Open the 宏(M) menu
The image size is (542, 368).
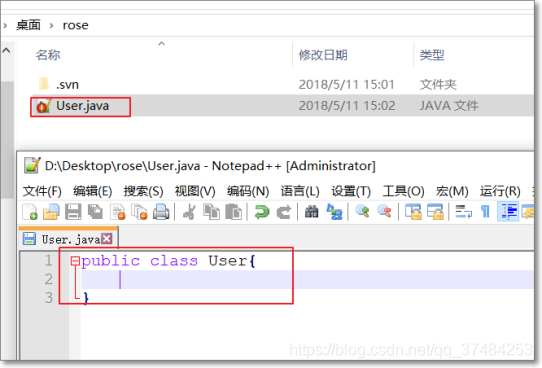452,191
